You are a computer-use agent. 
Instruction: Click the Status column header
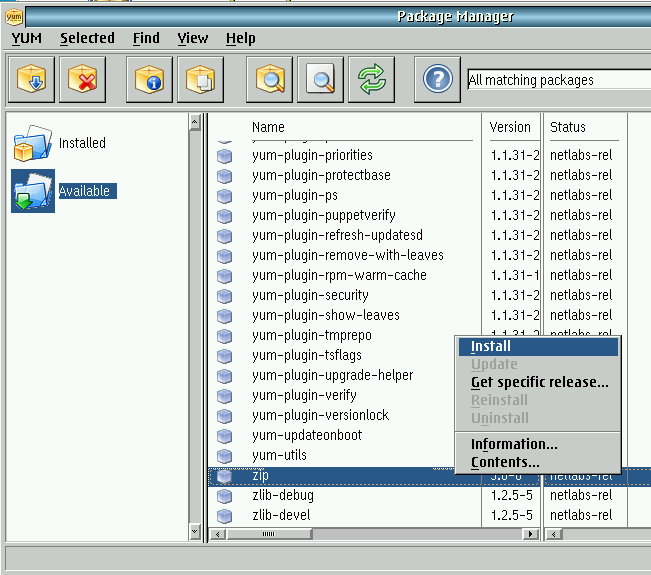point(568,127)
